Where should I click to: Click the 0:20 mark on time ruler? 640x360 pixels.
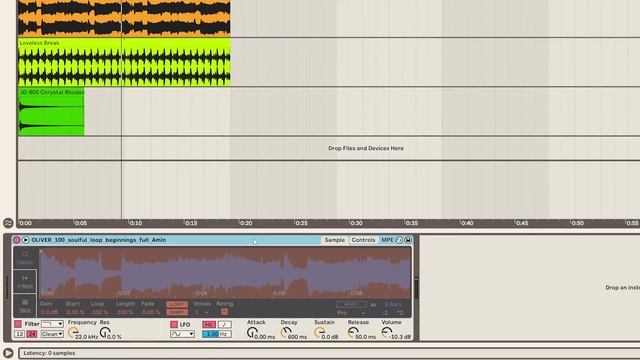pyautogui.click(x=246, y=223)
